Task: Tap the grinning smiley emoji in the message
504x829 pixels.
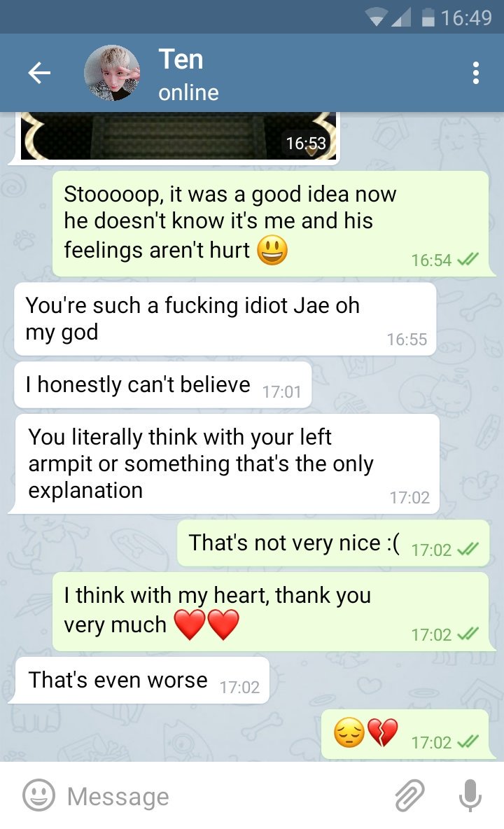Action: [x=272, y=250]
